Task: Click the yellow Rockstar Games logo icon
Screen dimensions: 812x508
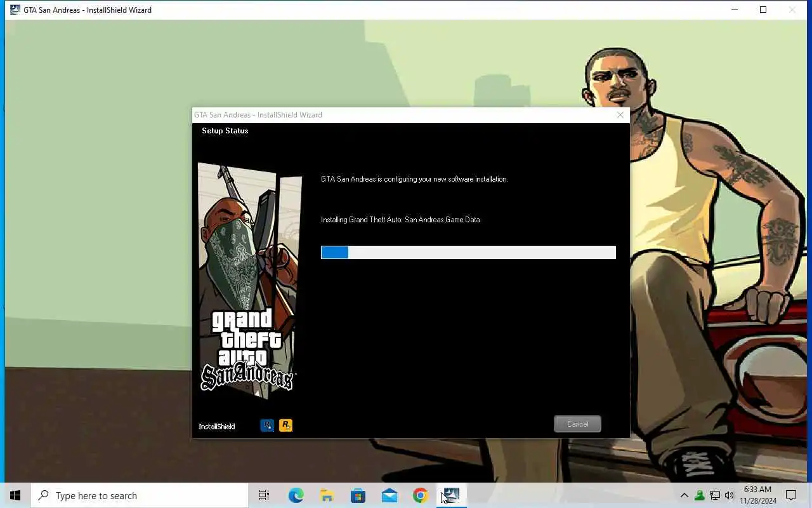Action: click(285, 425)
